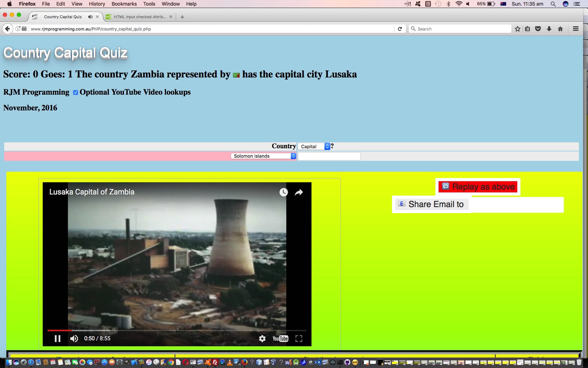
Task: Click the Australian flag input source icon
Action: tap(503, 4)
